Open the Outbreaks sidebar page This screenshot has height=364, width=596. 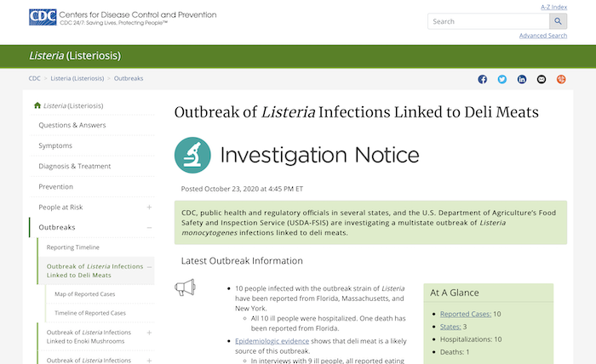tap(57, 227)
